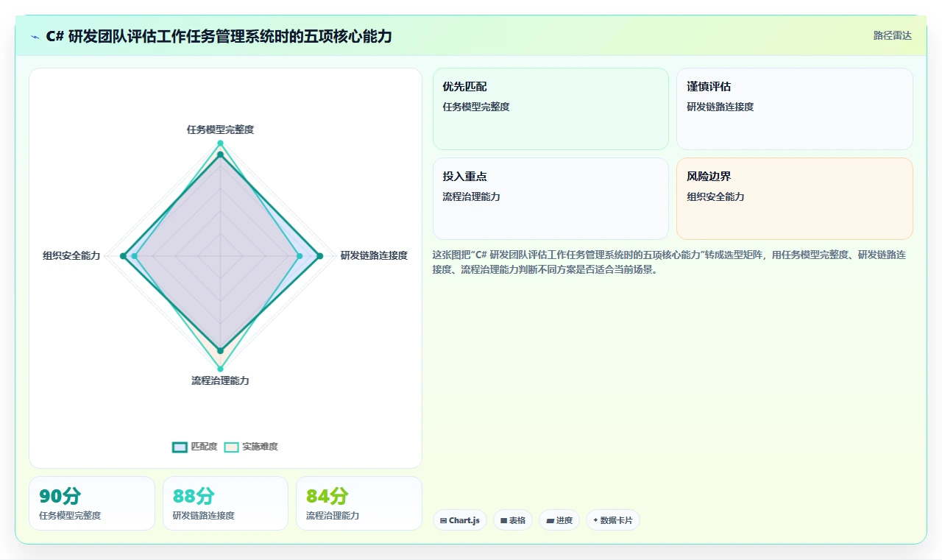Click the 匹配度 legend color box

pos(180,447)
